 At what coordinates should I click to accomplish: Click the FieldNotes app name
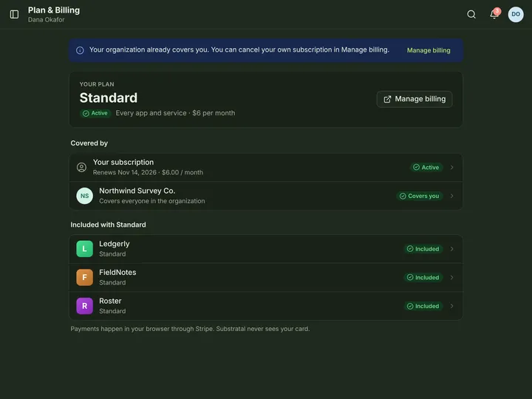[117, 272]
